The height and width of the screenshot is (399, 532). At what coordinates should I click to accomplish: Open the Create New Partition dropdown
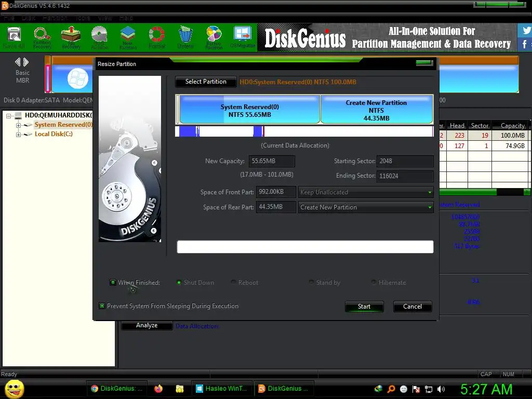(366, 207)
